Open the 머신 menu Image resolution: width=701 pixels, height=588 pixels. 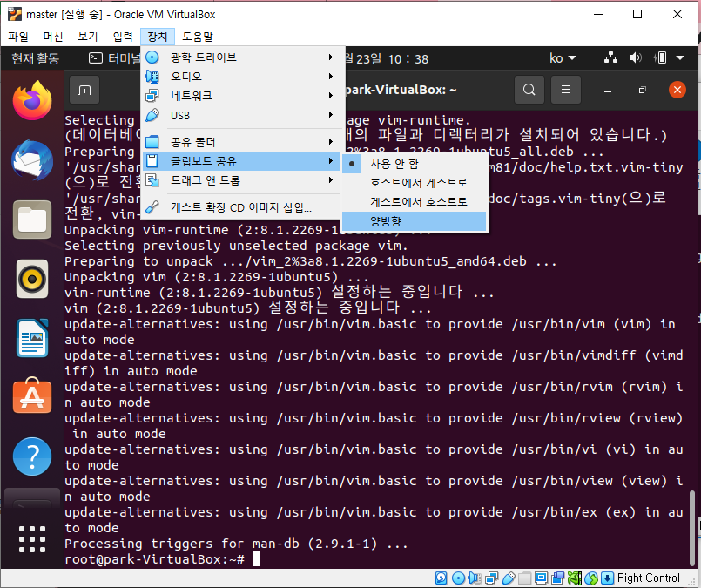[53, 37]
